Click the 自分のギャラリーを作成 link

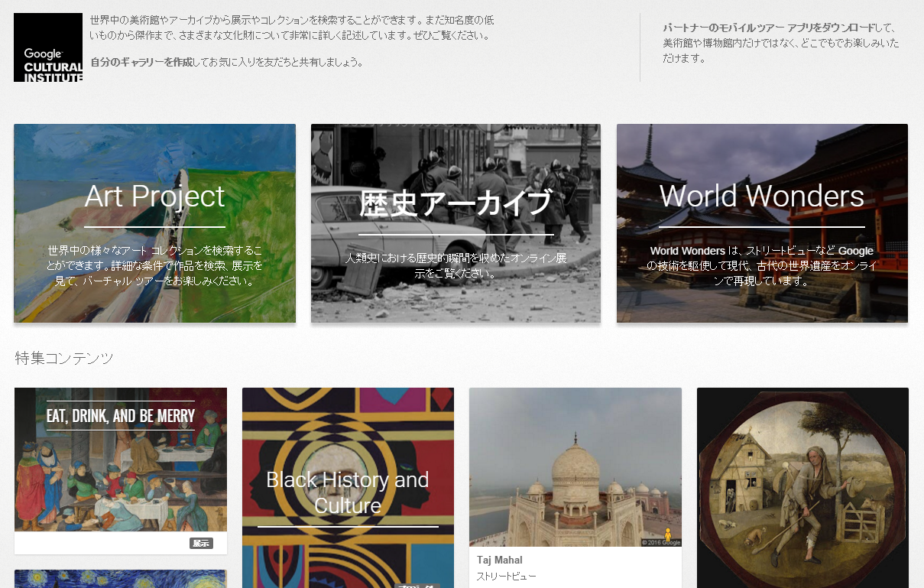pyautogui.click(x=141, y=62)
